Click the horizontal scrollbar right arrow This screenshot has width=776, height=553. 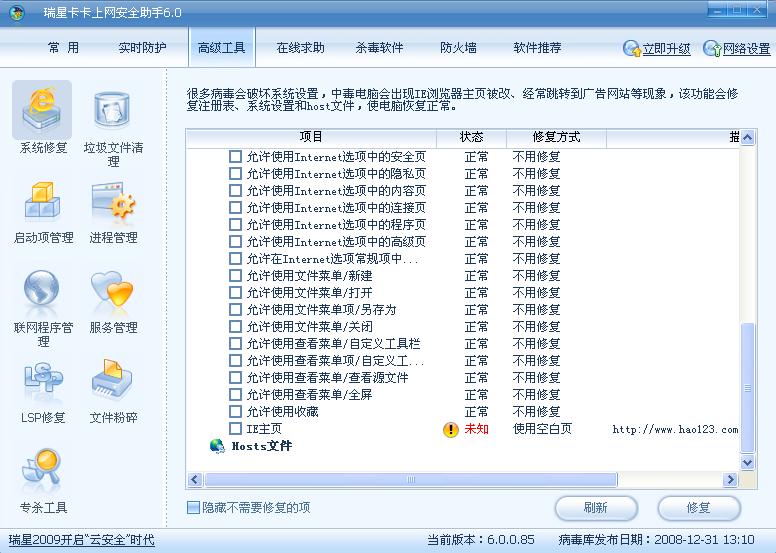[730, 479]
